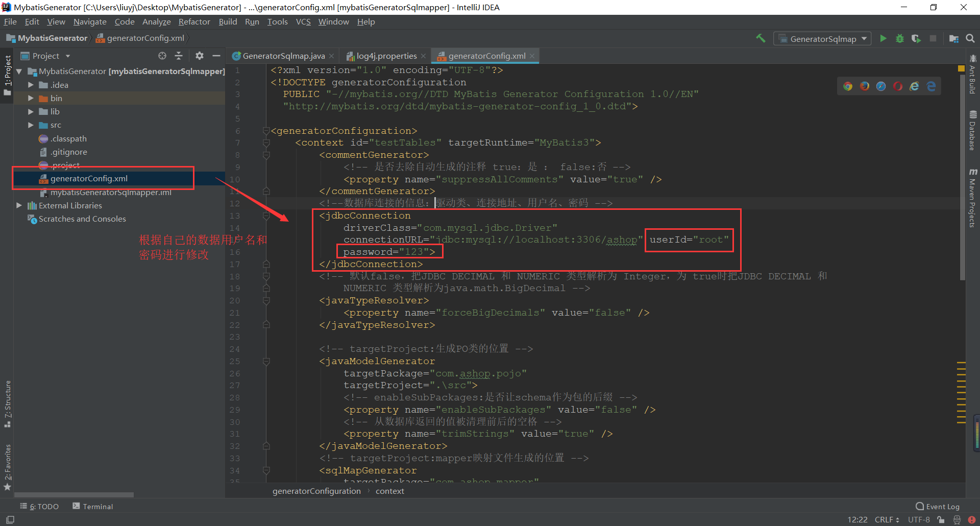Toggle the Structure tool window button
Screen dimensions: 980x526
click(8, 403)
